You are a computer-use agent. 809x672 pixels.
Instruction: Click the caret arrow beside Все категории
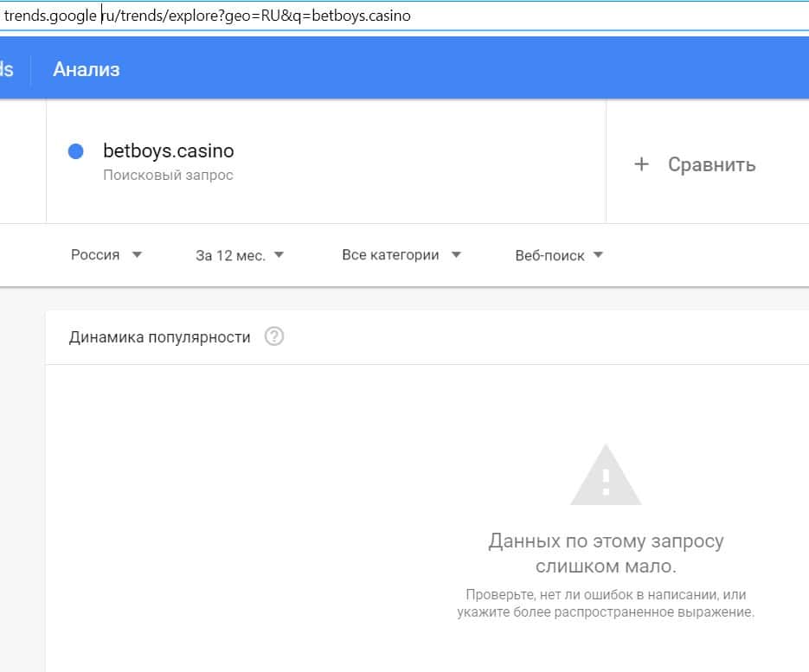pos(457,255)
